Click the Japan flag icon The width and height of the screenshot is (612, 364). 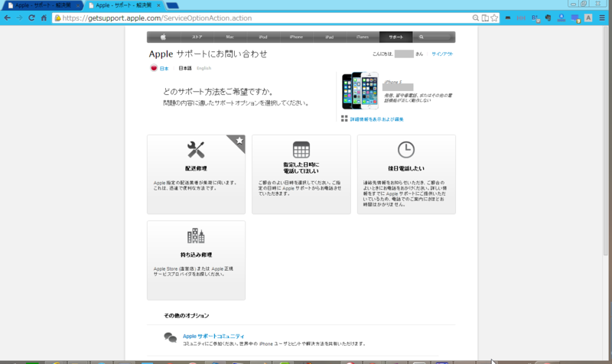pyautogui.click(x=154, y=68)
